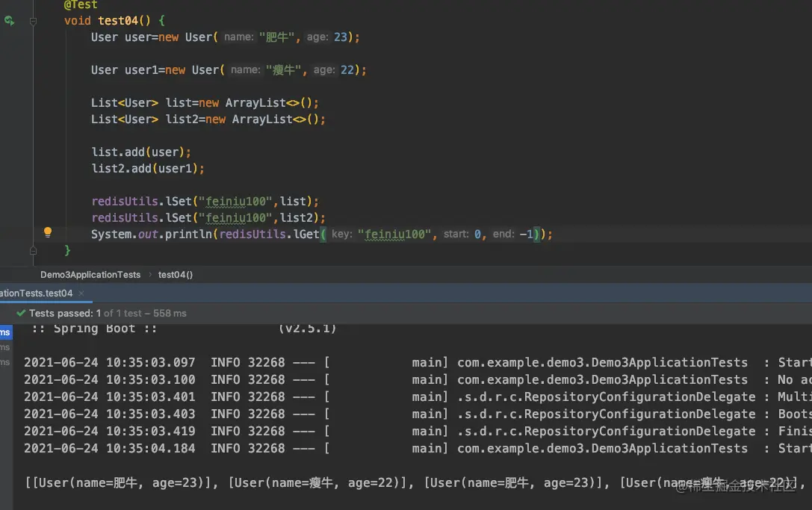
Task: Click the Spring Boot (v2.5.1) banner line
Action: pos(184,329)
